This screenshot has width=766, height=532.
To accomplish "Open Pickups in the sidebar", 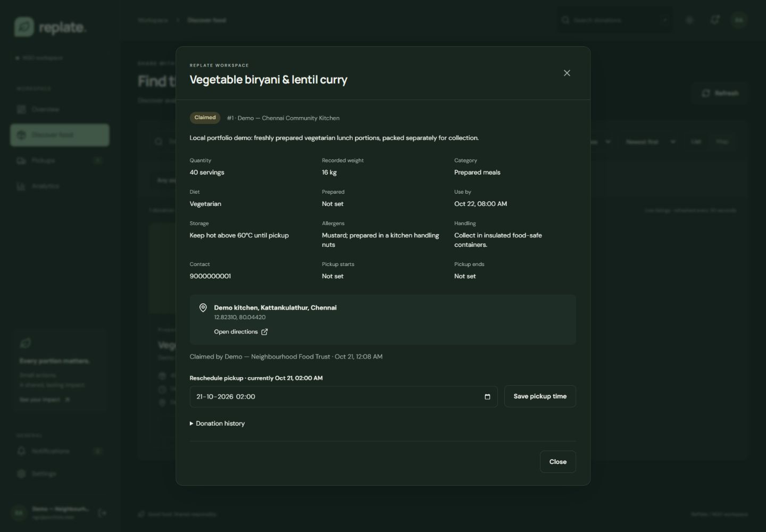I will (x=60, y=161).
